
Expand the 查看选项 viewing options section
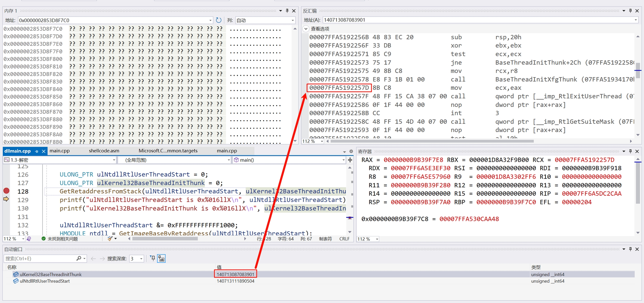click(x=306, y=29)
